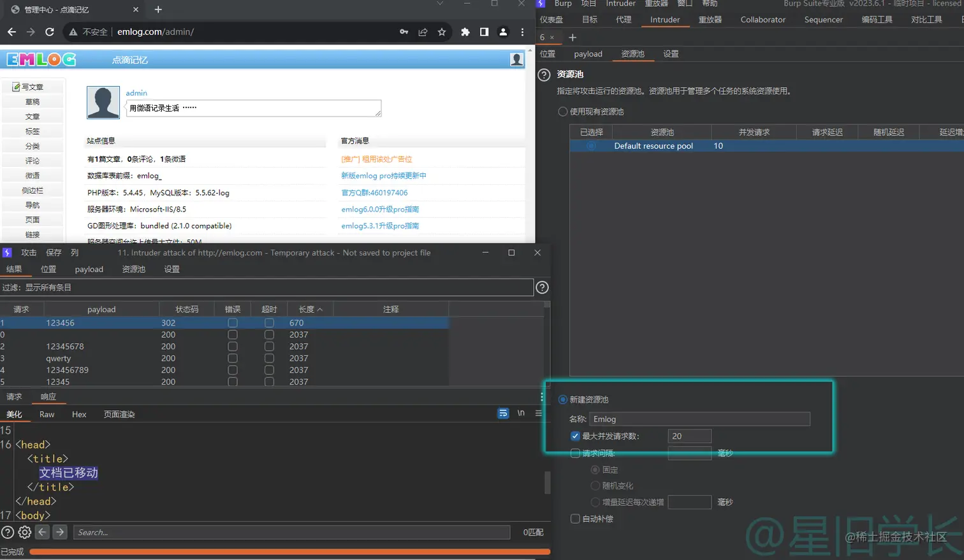Select 使用现有资源池 radio button
The image size is (964, 560).
click(x=562, y=111)
